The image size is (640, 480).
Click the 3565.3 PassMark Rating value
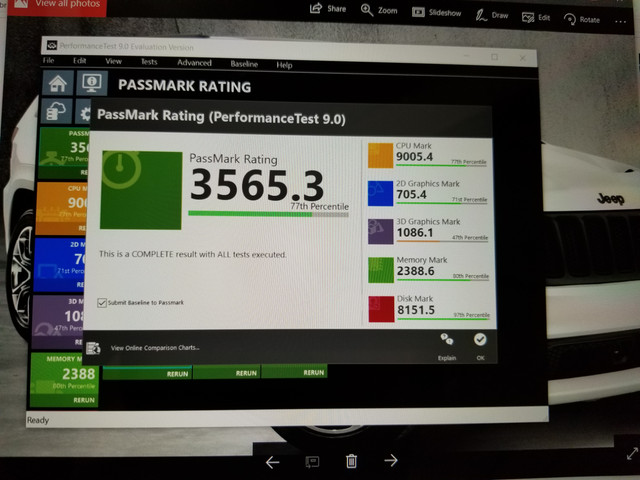tap(257, 185)
